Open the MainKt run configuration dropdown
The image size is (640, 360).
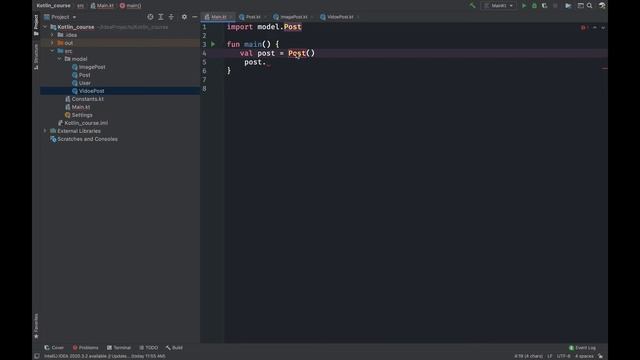coord(498,6)
